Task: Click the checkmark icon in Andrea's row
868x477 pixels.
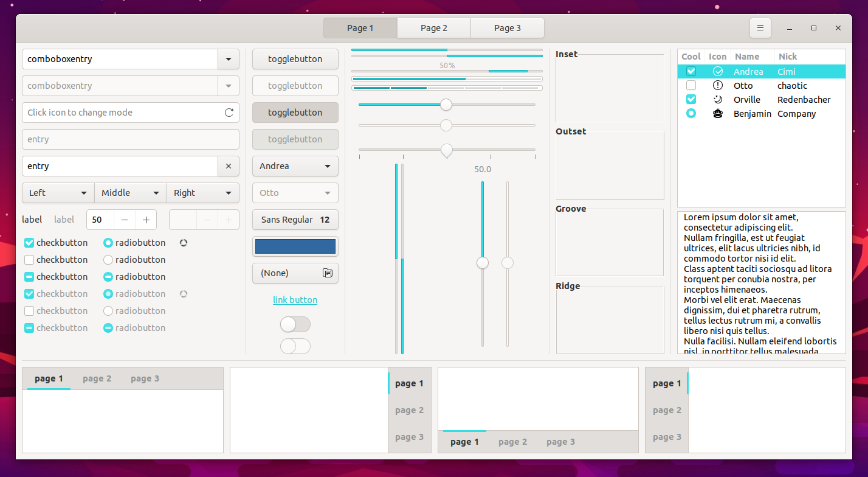Action: 718,71
